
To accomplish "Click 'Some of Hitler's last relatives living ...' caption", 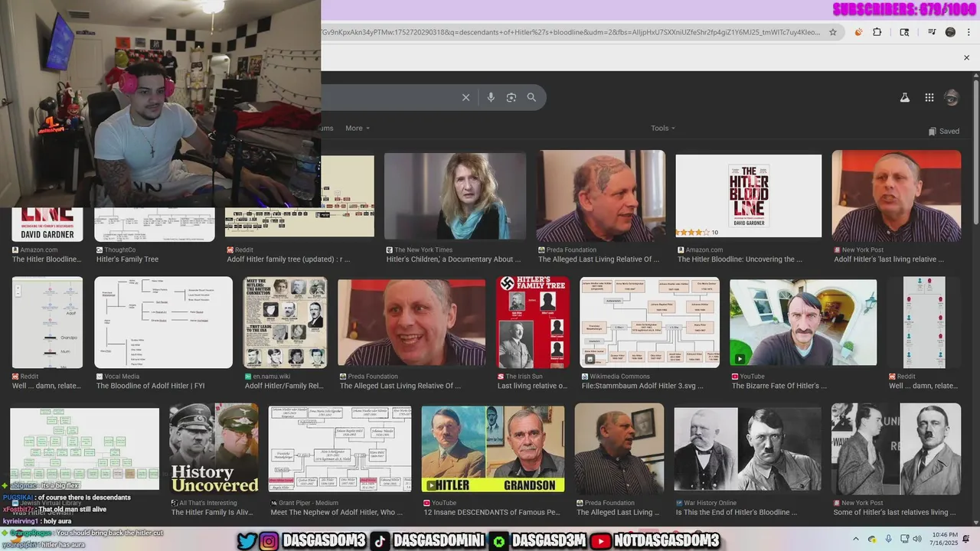I will point(894,512).
